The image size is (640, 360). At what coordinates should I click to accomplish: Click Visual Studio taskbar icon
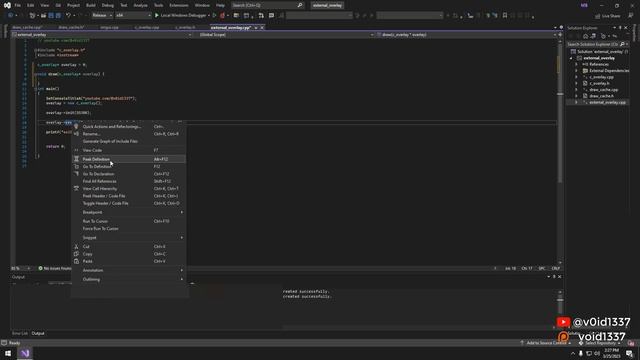tap(25, 353)
